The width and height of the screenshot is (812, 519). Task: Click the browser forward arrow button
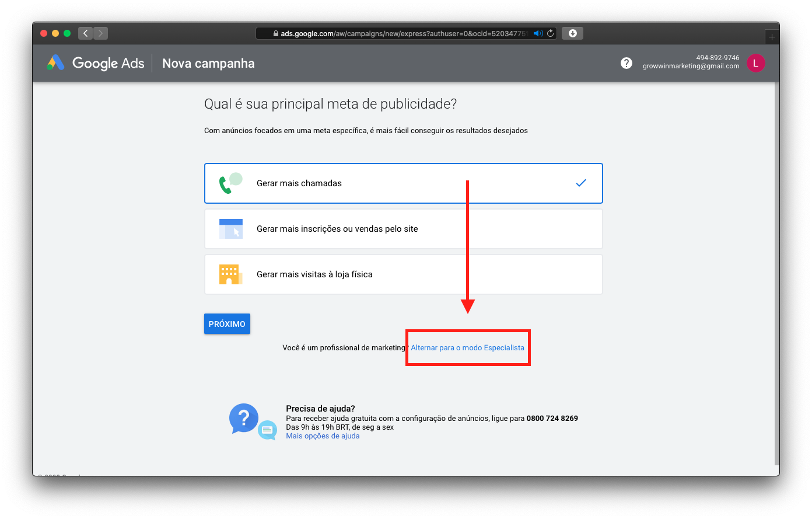click(x=100, y=33)
